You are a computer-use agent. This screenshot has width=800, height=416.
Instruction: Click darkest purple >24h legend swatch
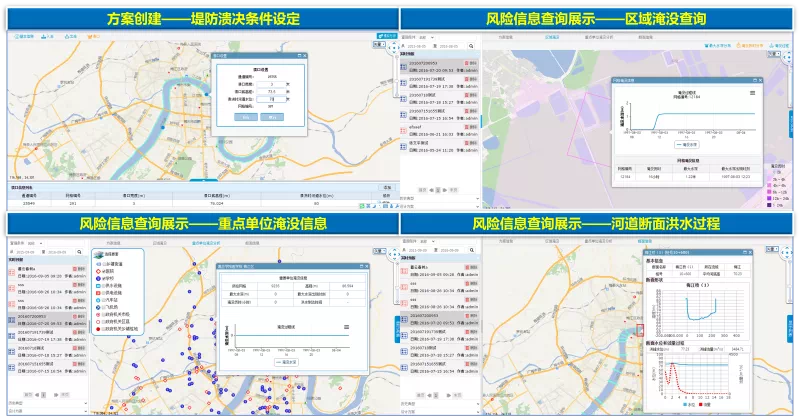[x=769, y=205]
